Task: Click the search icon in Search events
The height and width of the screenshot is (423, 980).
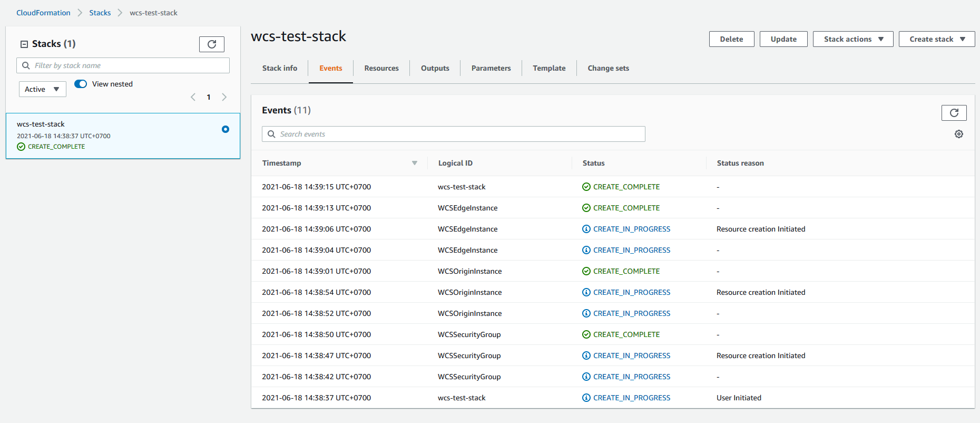Action: [x=271, y=134]
